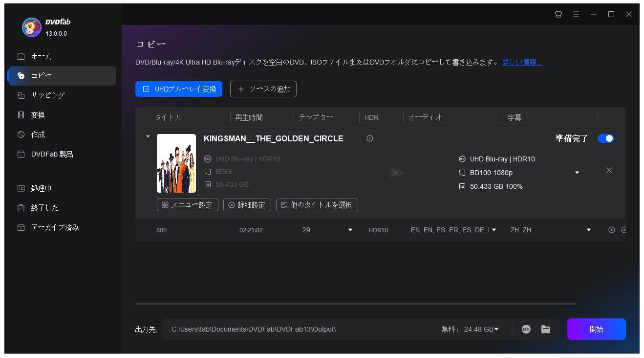Screen dimensions: 644x358
Task: Click the source UHD Blu-ray | HDR10 label
Action: tap(248, 159)
